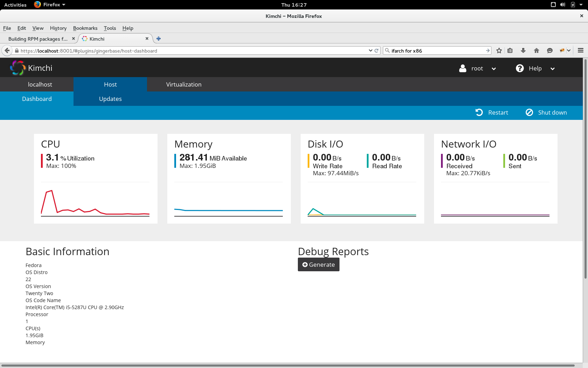Open the View menu
The height and width of the screenshot is (368, 588).
click(x=38, y=28)
